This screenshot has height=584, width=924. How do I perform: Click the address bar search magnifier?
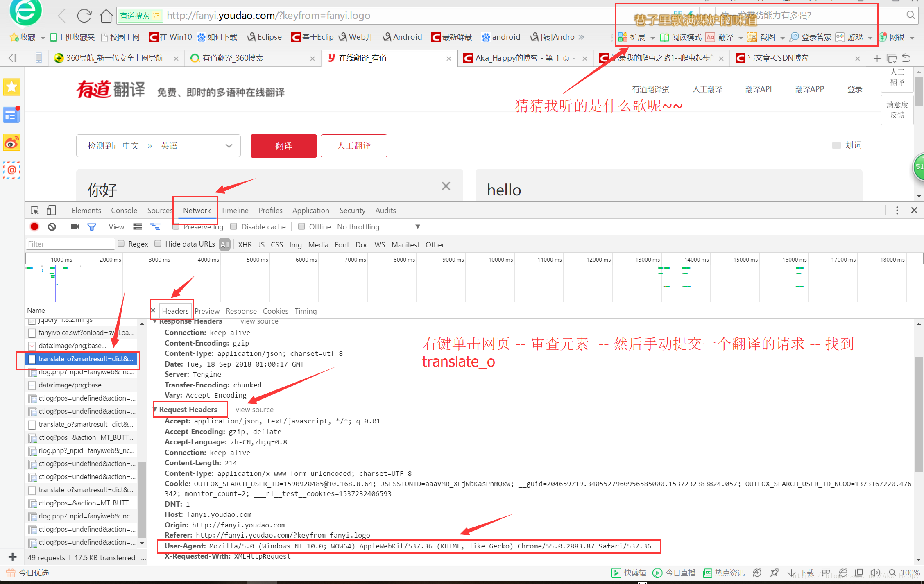point(910,15)
